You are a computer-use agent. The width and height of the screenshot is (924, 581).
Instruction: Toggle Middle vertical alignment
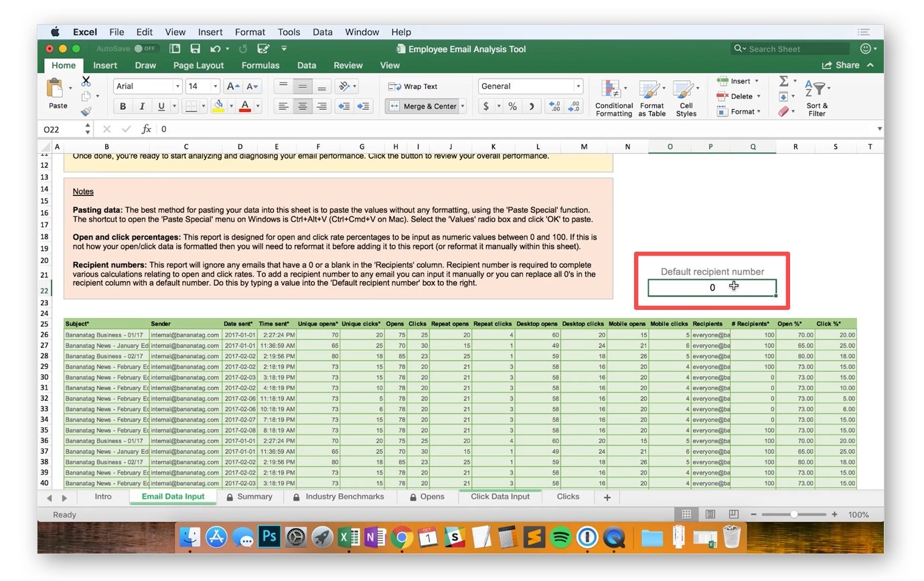303,86
